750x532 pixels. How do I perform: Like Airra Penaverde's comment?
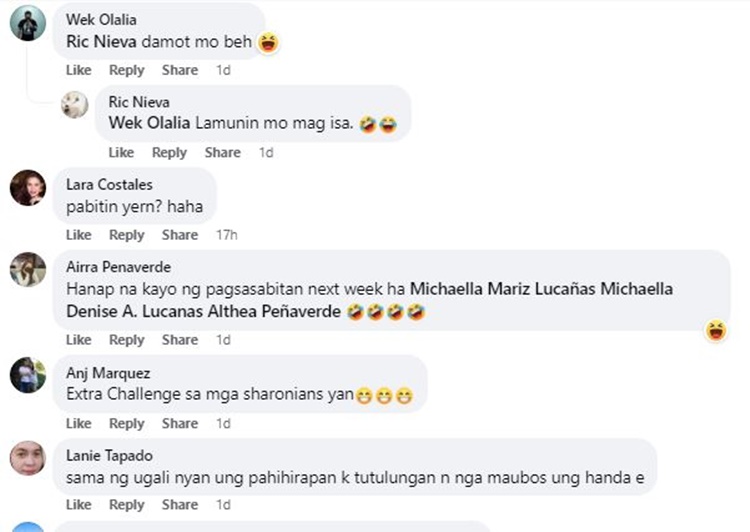[x=78, y=340]
